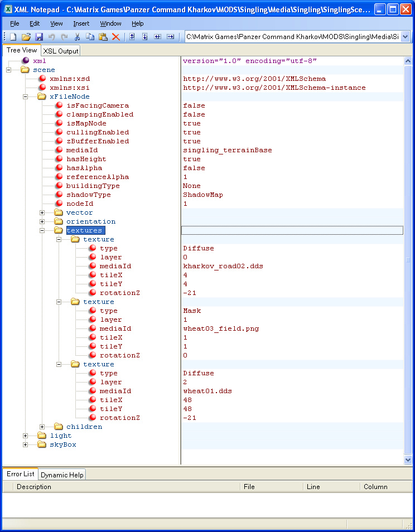The image size is (415, 532).
Task: Switch to the Dynamic Help tab
Action: click(x=62, y=475)
